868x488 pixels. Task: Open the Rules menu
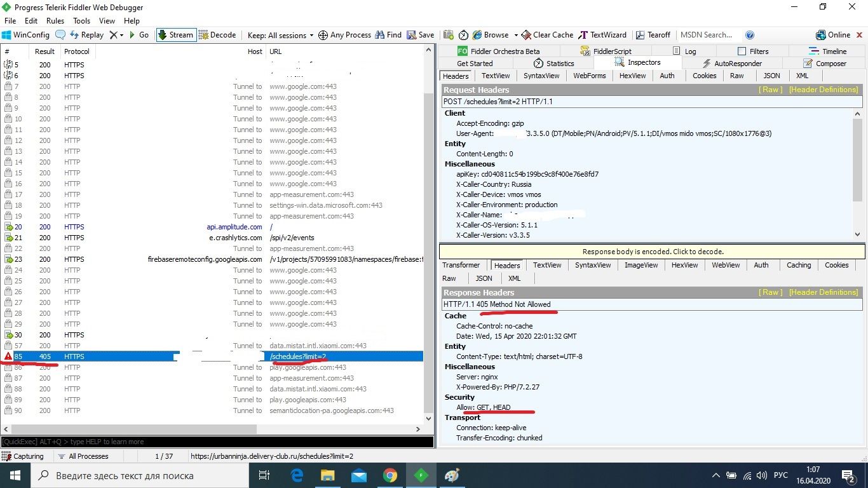(55, 21)
